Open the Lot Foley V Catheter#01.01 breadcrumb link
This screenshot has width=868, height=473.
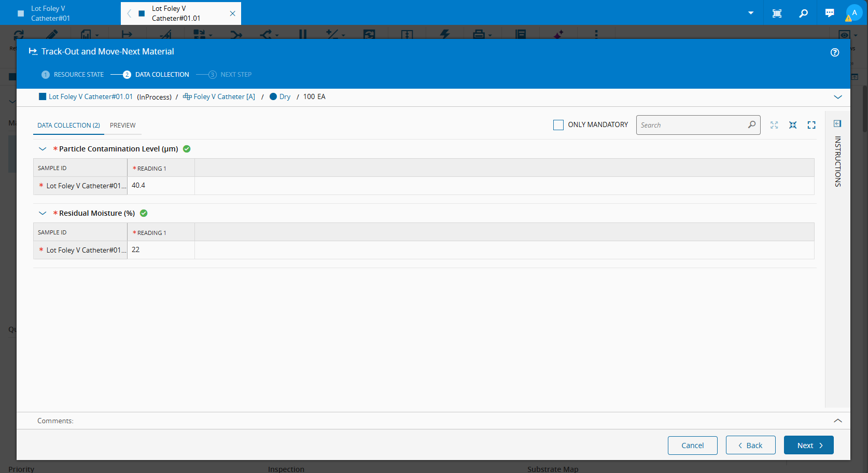pyautogui.click(x=91, y=97)
